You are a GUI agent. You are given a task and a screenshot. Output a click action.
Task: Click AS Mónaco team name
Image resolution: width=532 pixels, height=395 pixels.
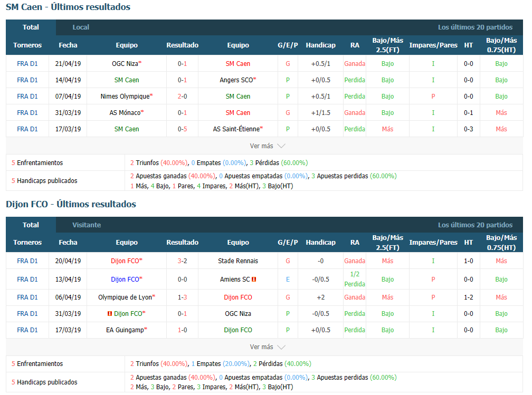point(125,112)
